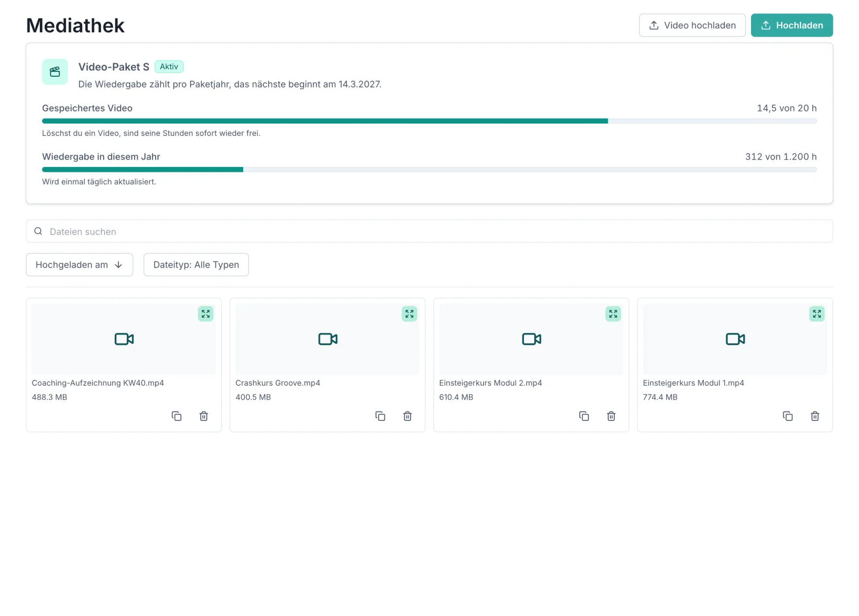
Task: Click file name Einsteigerkurs Modul 2.mp4
Action: [491, 383]
